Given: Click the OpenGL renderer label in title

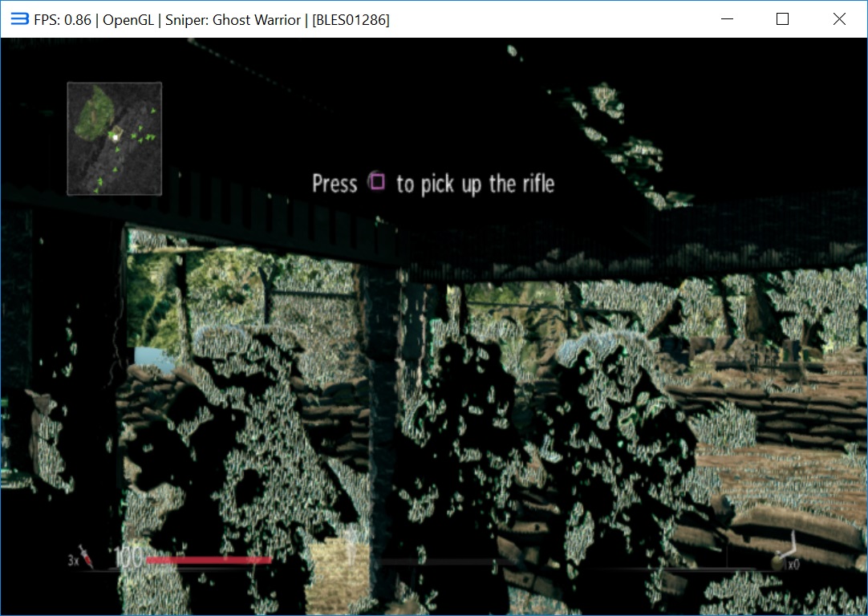Looking at the screenshot, I should click(x=129, y=20).
